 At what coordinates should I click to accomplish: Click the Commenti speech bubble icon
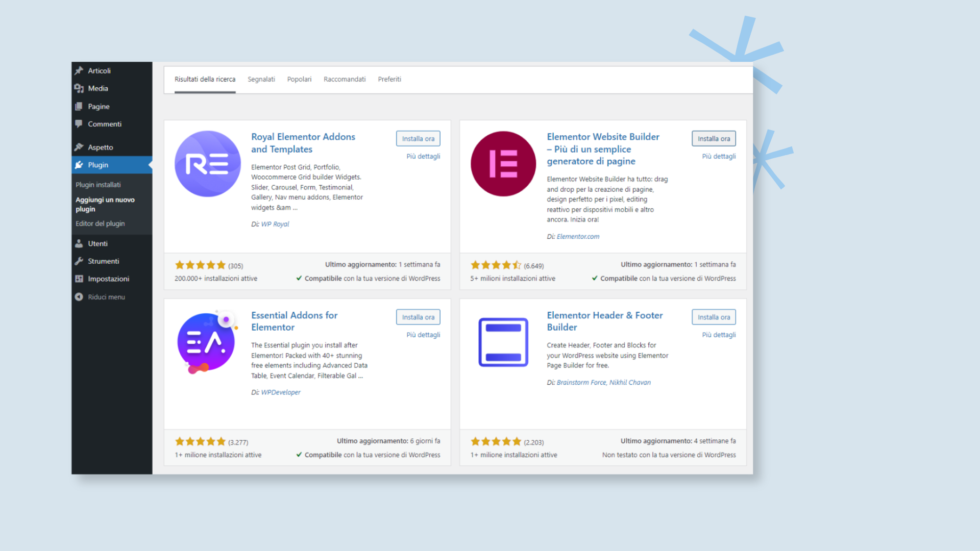pos(79,124)
